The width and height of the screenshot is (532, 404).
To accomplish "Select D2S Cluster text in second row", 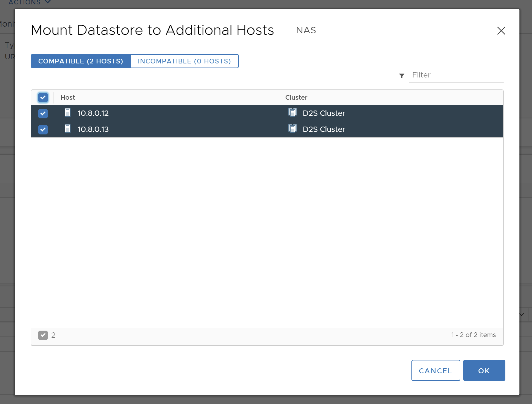I will click(324, 130).
